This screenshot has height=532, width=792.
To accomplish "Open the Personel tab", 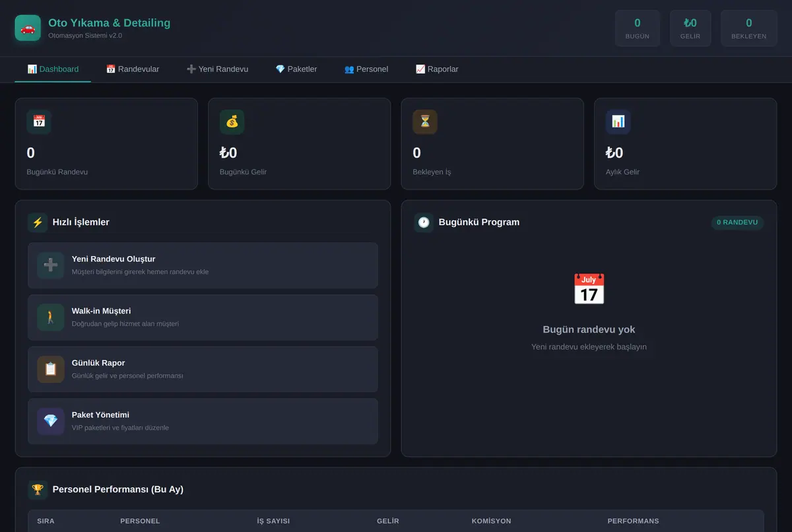I will coord(366,69).
